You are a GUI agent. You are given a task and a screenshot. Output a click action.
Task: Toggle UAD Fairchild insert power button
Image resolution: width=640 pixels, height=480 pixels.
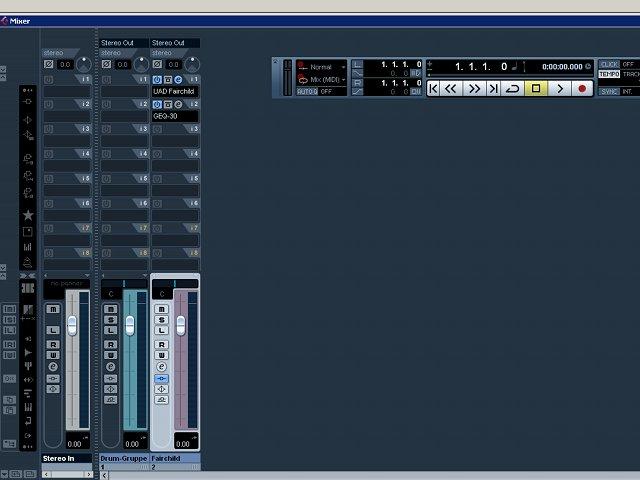pyautogui.click(x=157, y=80)
